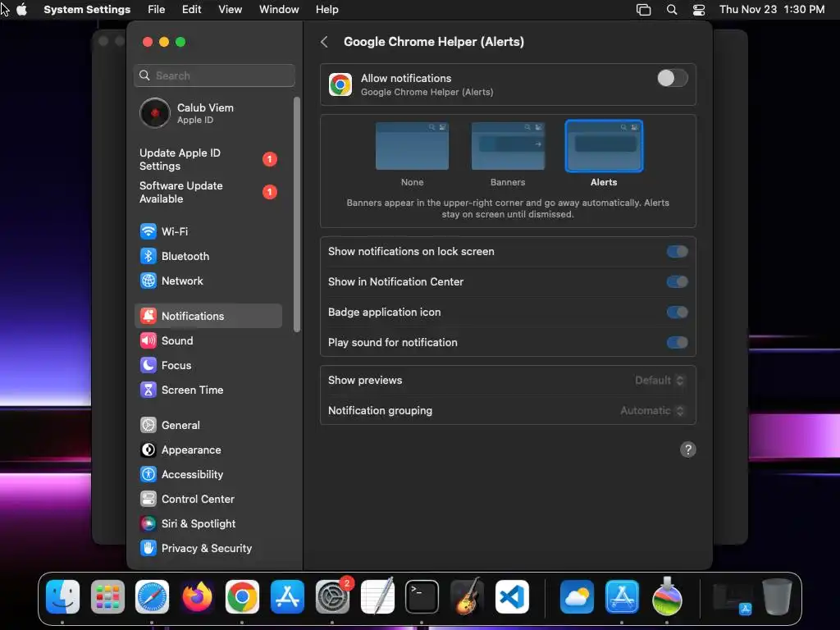Open General settings
The image size is (840, 630).
point(208,426)
